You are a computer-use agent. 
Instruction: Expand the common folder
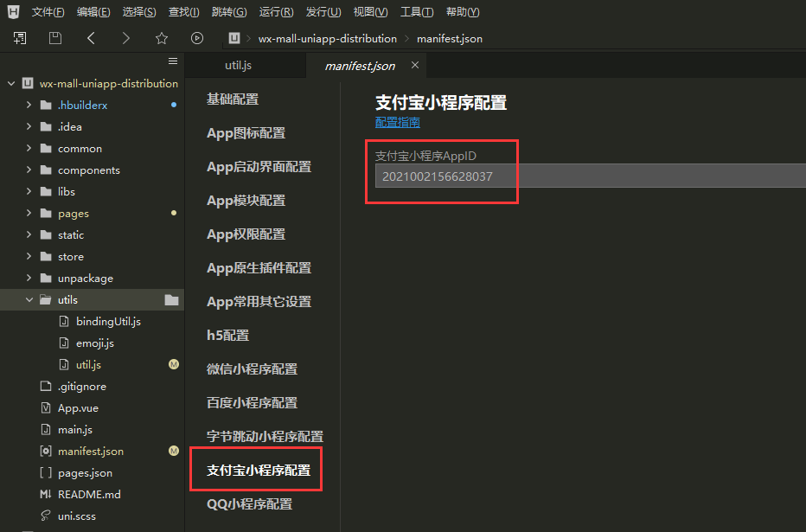(x=29, y=148)
